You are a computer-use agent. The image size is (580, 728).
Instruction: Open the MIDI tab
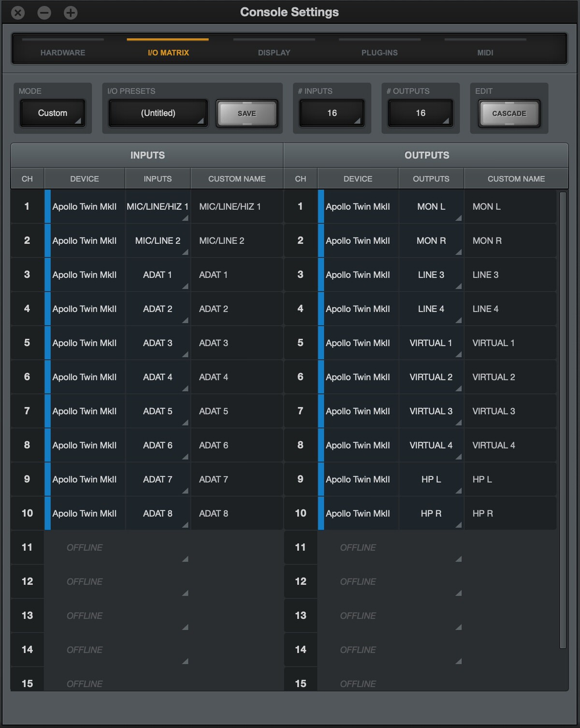point(485,52)
